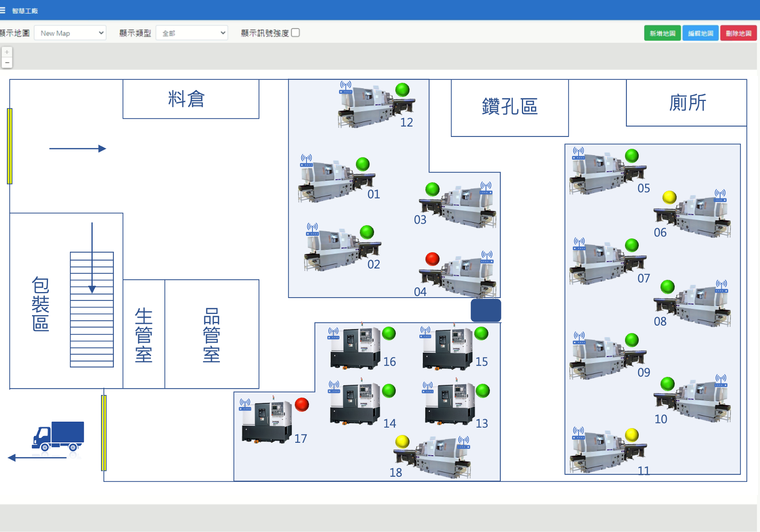Select machine 03 on the map
The image size is (760, 532).
point(457,206)
